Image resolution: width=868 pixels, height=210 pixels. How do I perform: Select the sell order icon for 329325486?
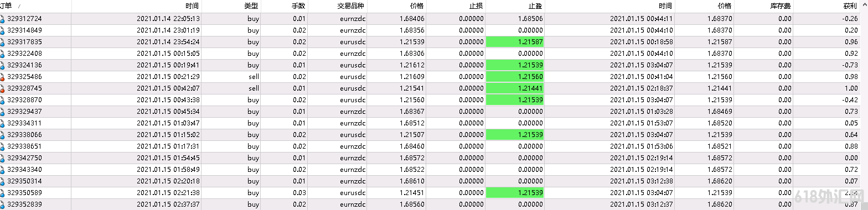pyautogui.click(x=2, y=77)
